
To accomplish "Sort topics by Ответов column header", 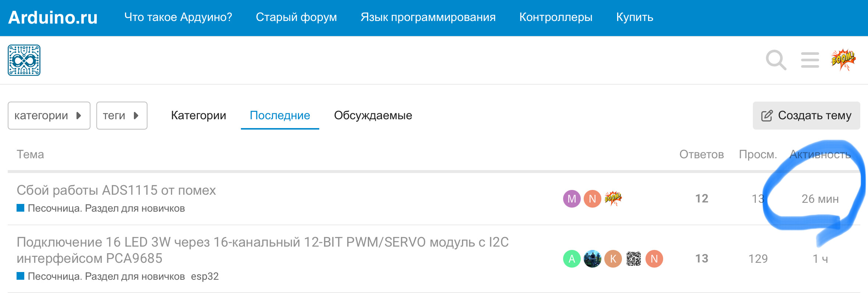I will pos(701,155).
